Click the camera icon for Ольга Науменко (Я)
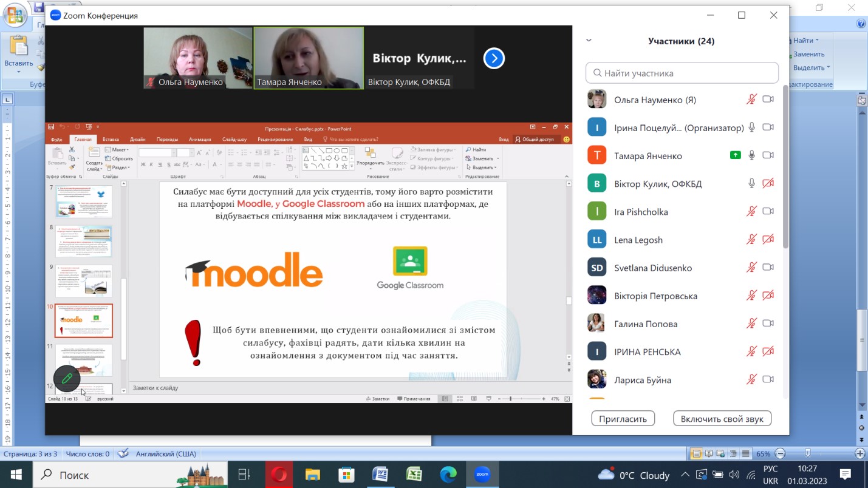Screen dimensions: 868x488 tap(768, 99)
